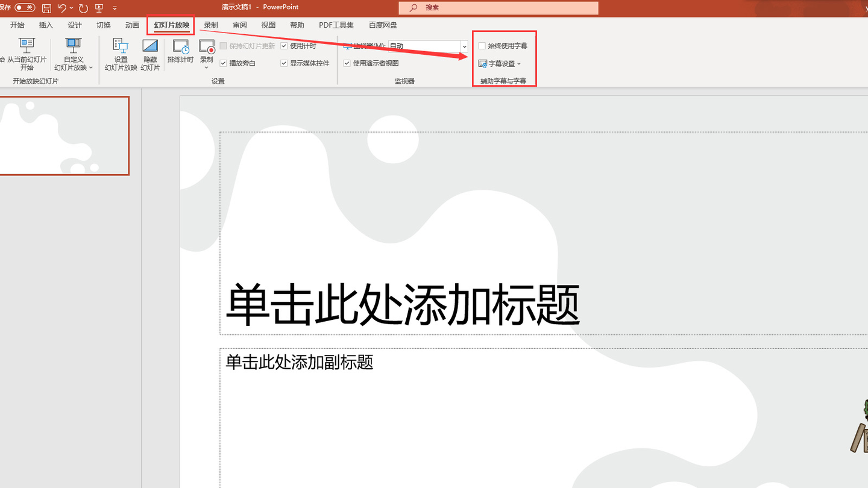Screen dimensions: 868x488
Task: Open the PDF工具集 ribbon tab
Action: coord(336,25)
